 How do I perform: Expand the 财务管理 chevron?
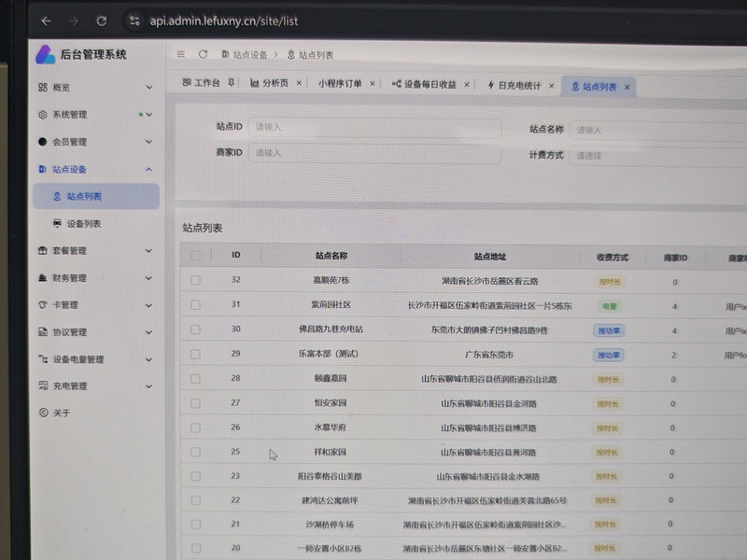pos(149,277)
